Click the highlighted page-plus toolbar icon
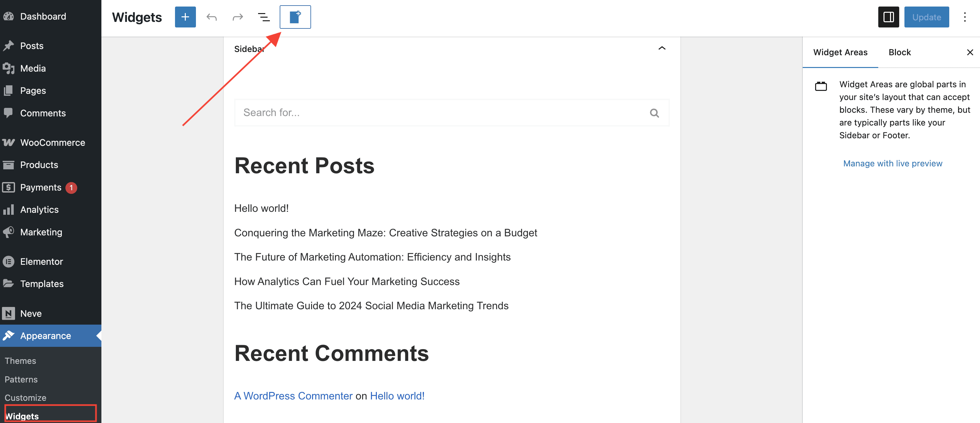The image size is (980, 423). [295, 17]
